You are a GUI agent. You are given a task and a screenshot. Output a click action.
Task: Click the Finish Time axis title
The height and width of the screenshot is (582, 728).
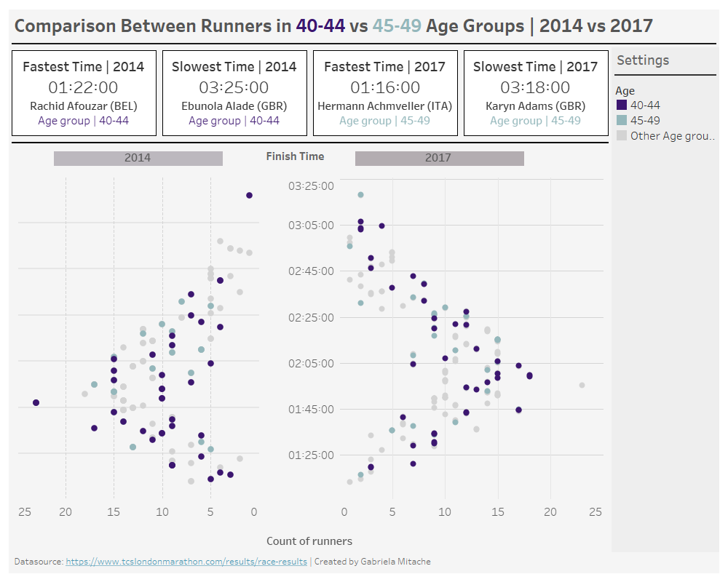(x=296, y=156)
